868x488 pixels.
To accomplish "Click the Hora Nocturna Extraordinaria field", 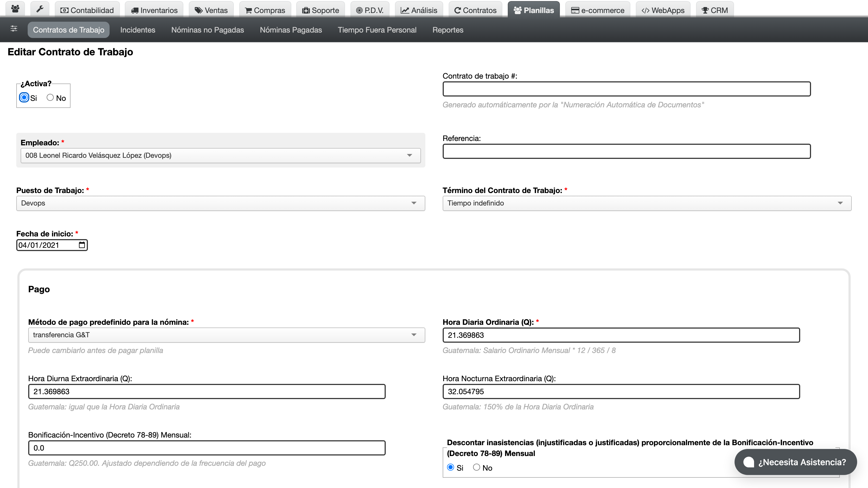I will pyautogui.click(x=621, y=391).
